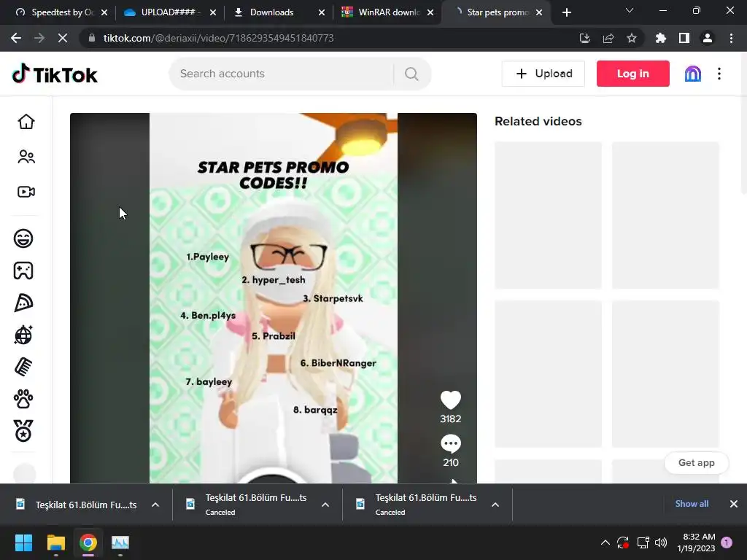Screen dimensions: 747x560
Task: Open comments via speech bubble icon
Action: [450, 444]
